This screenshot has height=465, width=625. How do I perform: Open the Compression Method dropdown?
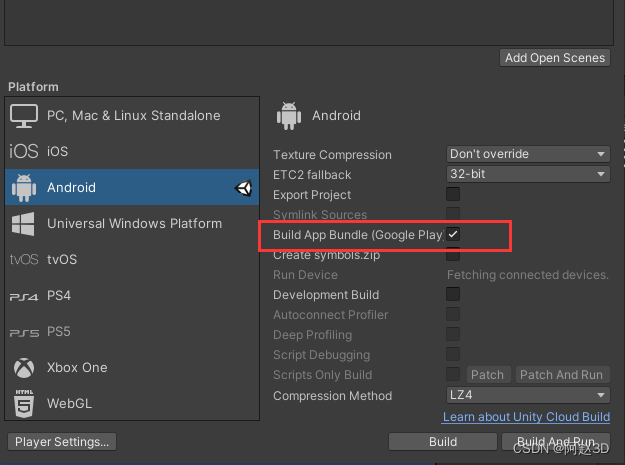coord(528,395)
